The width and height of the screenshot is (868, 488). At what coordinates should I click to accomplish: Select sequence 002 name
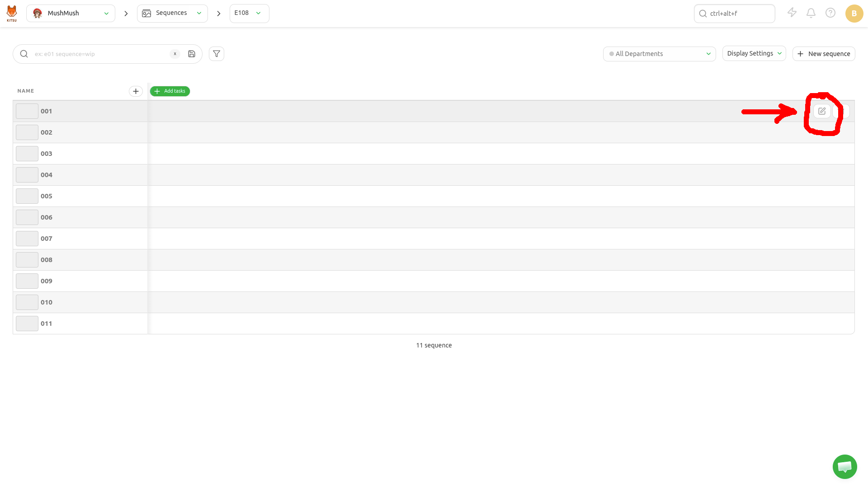tap(46, 132)
